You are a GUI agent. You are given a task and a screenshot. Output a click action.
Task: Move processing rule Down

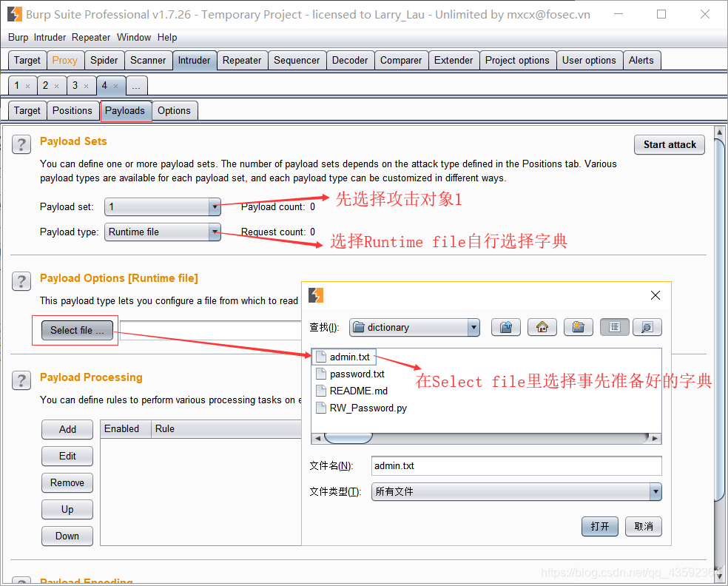coord(67,536)
